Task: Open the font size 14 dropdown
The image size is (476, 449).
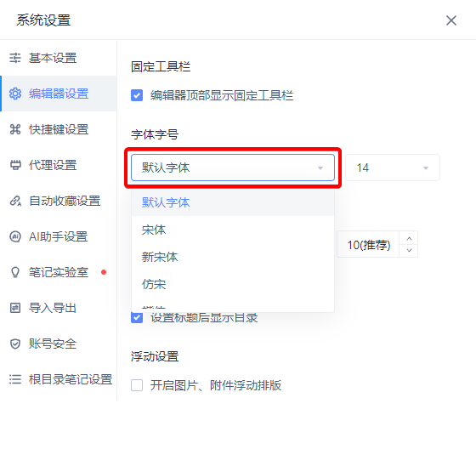Action: click(393, 168)
